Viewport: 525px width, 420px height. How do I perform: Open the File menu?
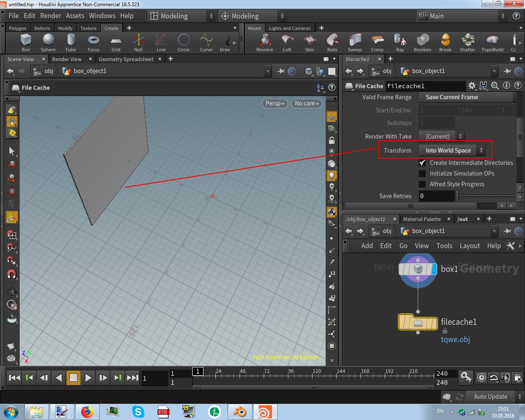pyautogui.click(x=14, y=16)
